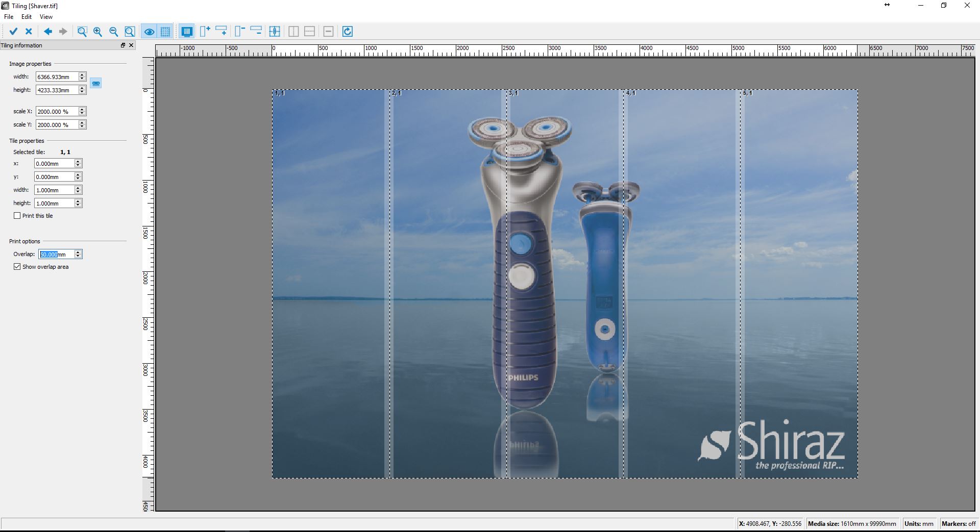Screen dimensions: 980x532
Task: Click the blue cancel X icon
Action: coord(29,32)
